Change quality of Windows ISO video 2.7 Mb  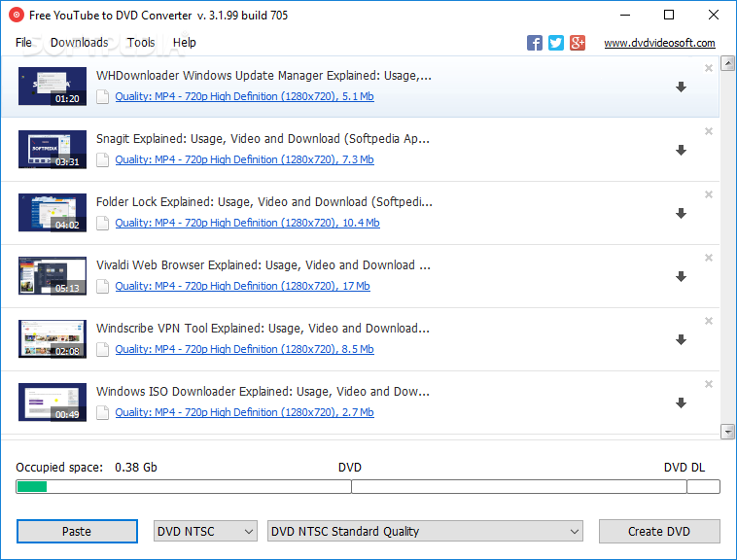(x=244, y=412)
